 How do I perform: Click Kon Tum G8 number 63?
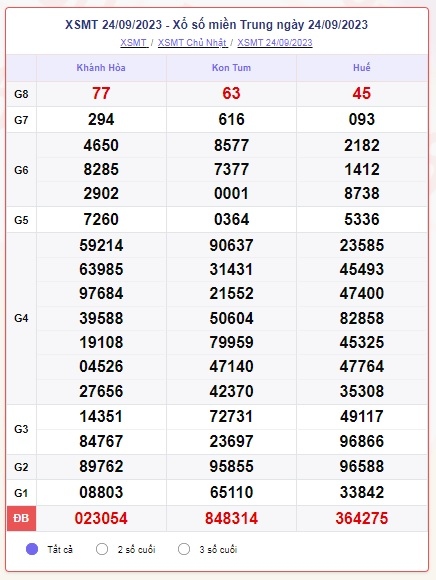coord(231,93)
